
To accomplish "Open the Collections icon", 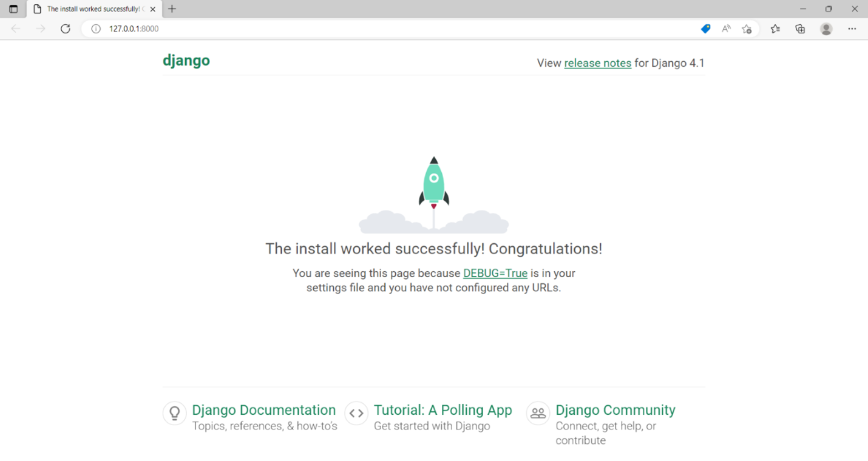I will 800,29.
